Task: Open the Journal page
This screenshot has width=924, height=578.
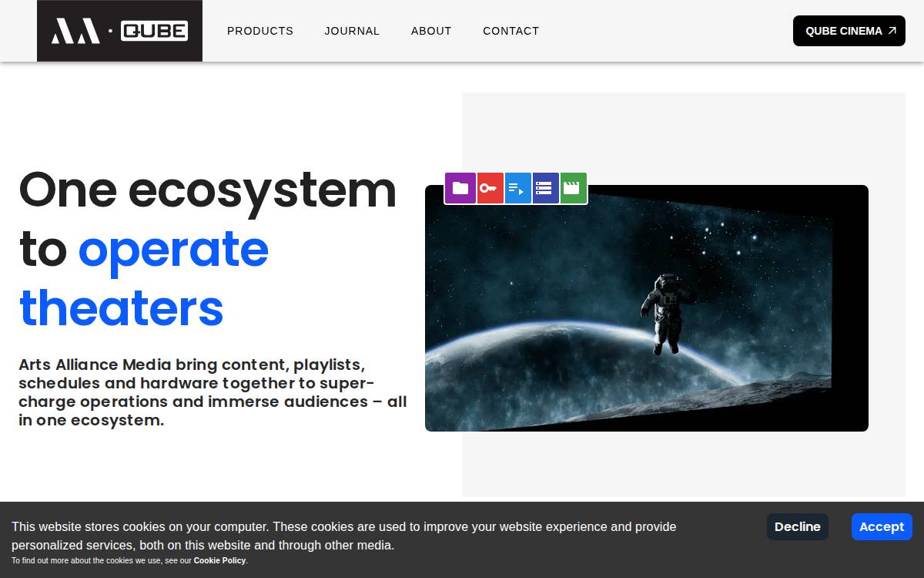Action: coord(352,31)
